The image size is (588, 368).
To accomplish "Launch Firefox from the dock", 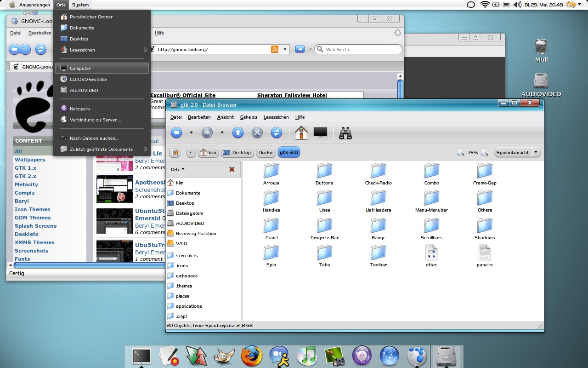I will 252,356.
